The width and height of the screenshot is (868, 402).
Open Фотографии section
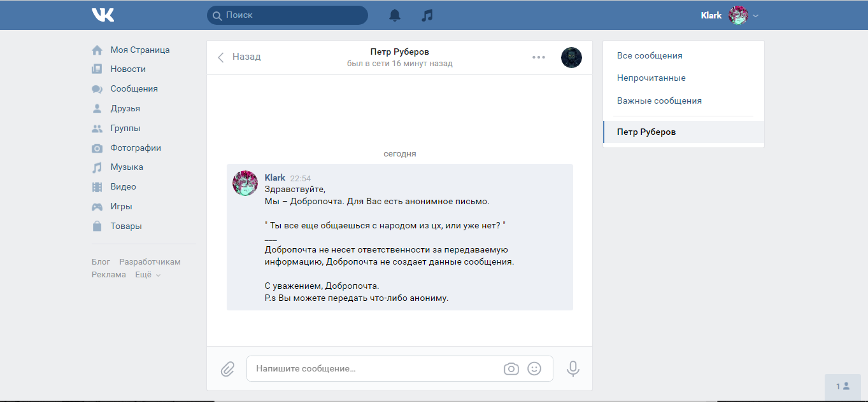click(136, 148)
